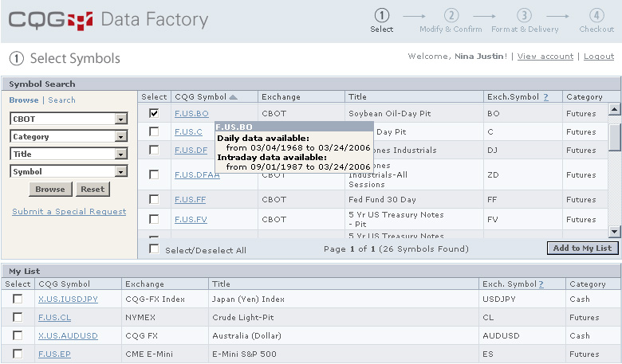This screenshot has height=364, width=622.
Task: Check the F.US.FV row checkbox
Action: click(x=154, y=219)
